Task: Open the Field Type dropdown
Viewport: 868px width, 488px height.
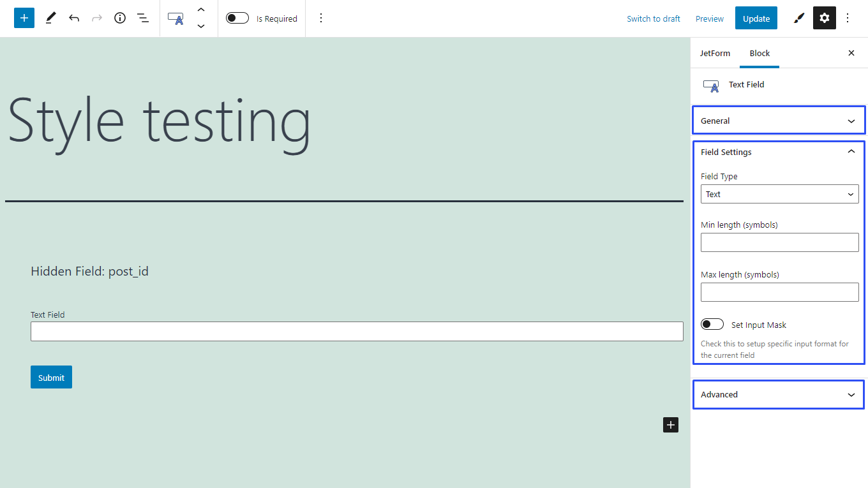Action: pyautogui.click(x=779, y=194)
